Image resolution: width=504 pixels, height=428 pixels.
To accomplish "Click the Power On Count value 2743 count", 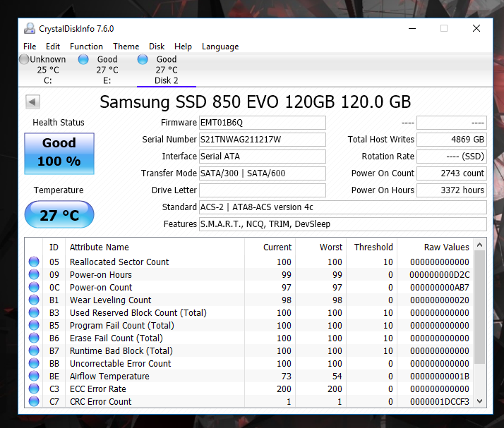I will (x=452, y=173).
